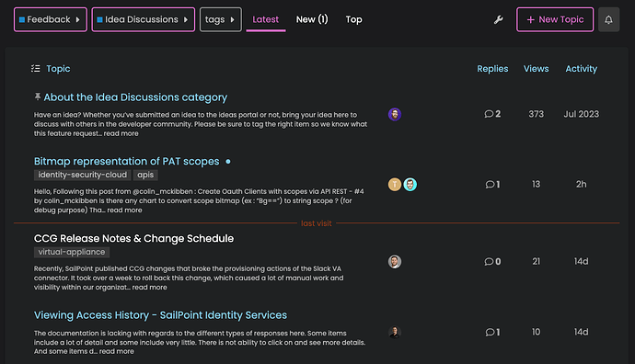Toggle bulk select icon beside Topic header
Image resolution: width=635 pixels, height=364 pixels.
click(x=36, y=68)
